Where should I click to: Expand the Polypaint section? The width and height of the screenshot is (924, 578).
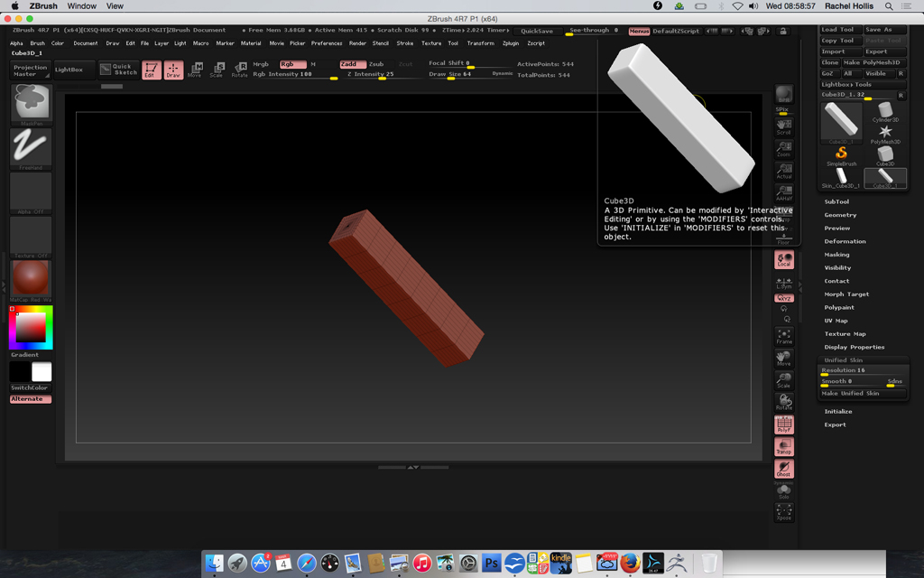coord(839,307)
